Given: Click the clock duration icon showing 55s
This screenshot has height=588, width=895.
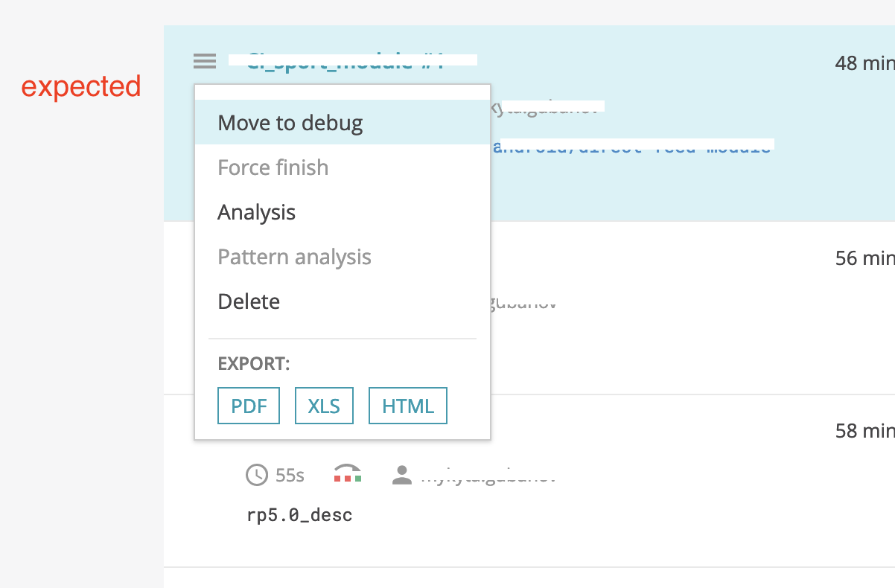Looking at the screenshot, I should tap(256, 475).
